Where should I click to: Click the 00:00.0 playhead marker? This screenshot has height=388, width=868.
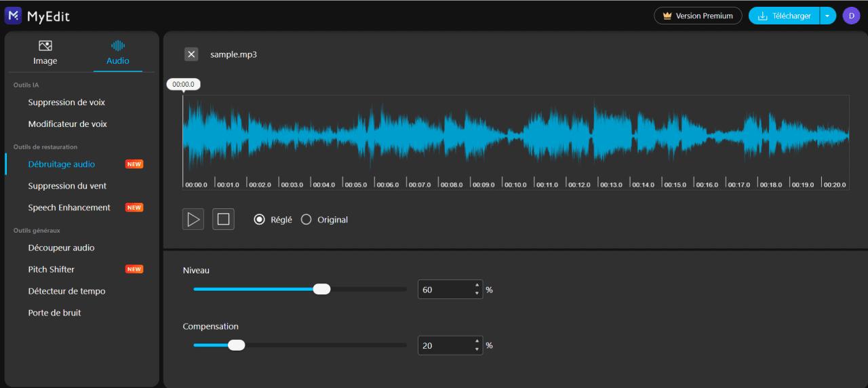pyautogui.click(x=183, y=85)
